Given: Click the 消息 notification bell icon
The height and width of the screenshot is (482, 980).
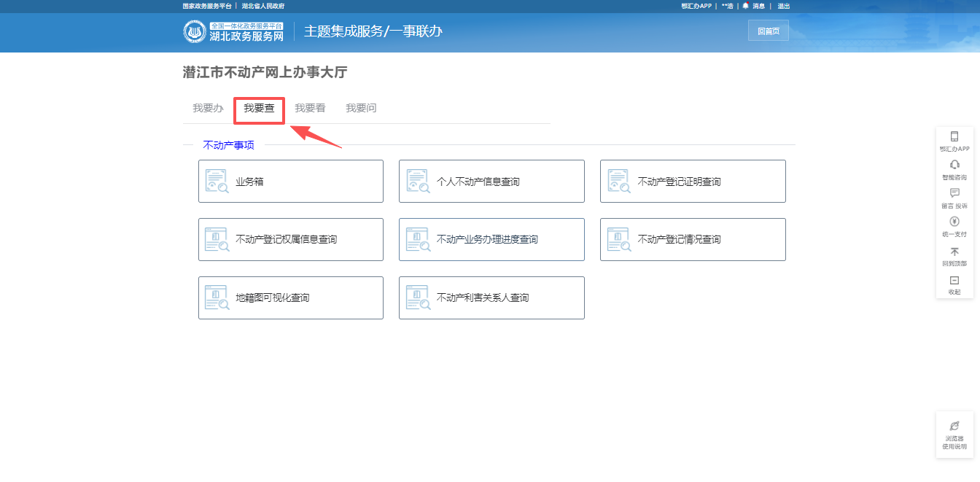Looking at the screenshot, I should click(x=746, y=6).
